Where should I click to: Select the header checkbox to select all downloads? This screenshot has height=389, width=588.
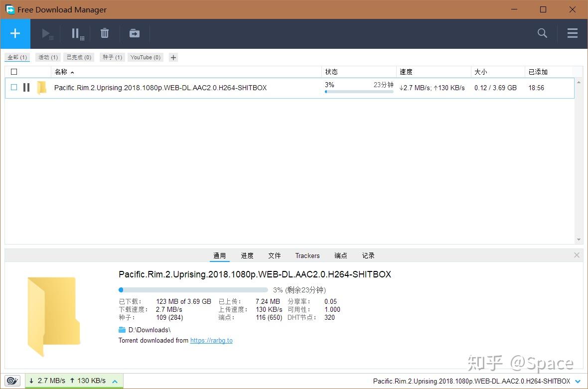point(14,71)
